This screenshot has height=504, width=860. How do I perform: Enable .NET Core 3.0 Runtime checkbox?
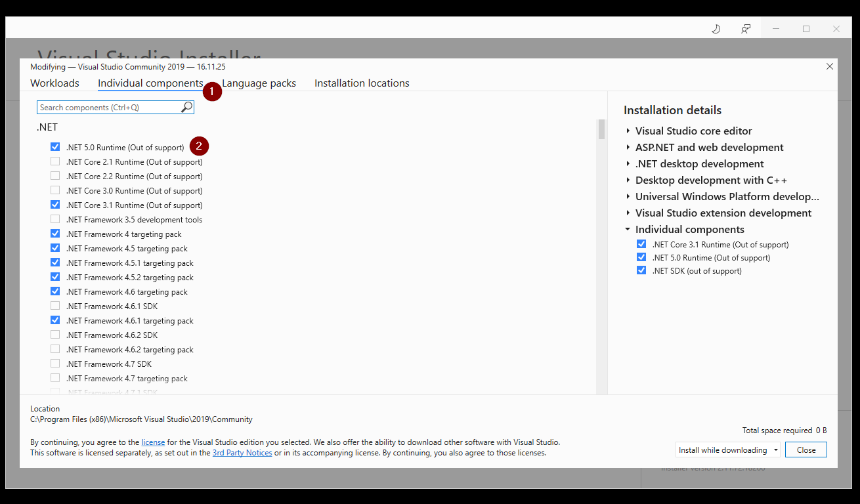pos(55,190)
